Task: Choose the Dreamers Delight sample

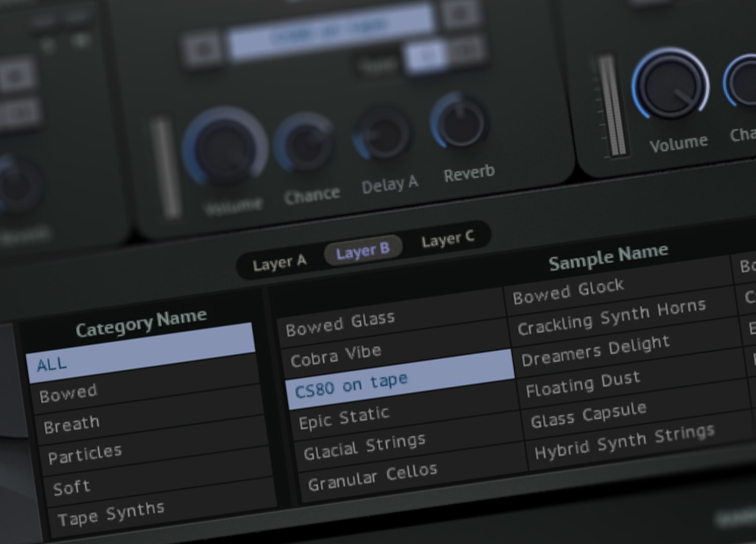Action: coord(628,347)
